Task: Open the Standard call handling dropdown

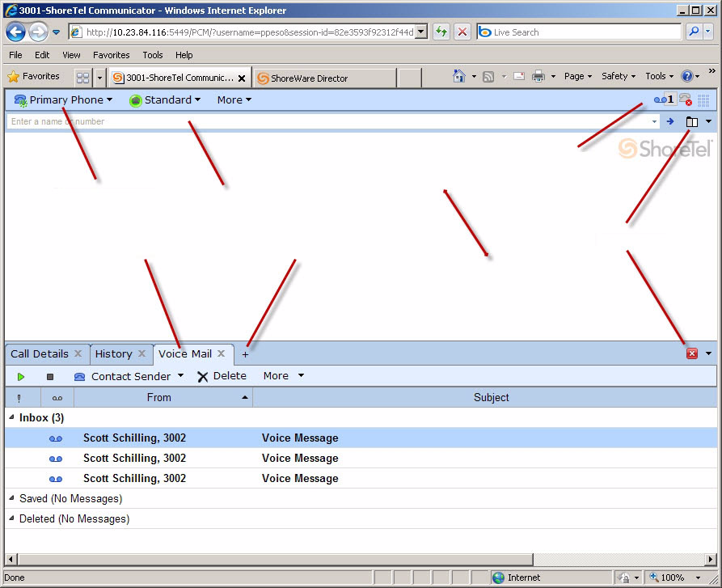Action: (x=165, y=100)
